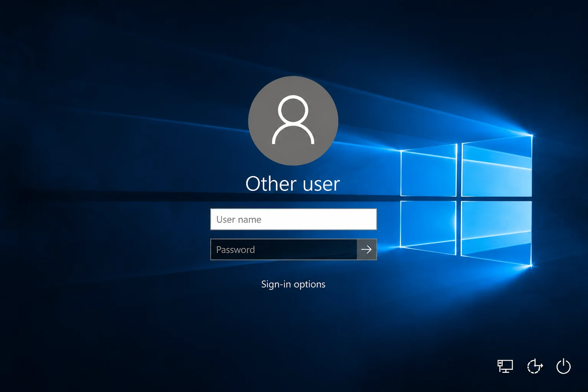Open Sign-in options
Viewport: 588px width, 392px height.
(x=293, y=284)
